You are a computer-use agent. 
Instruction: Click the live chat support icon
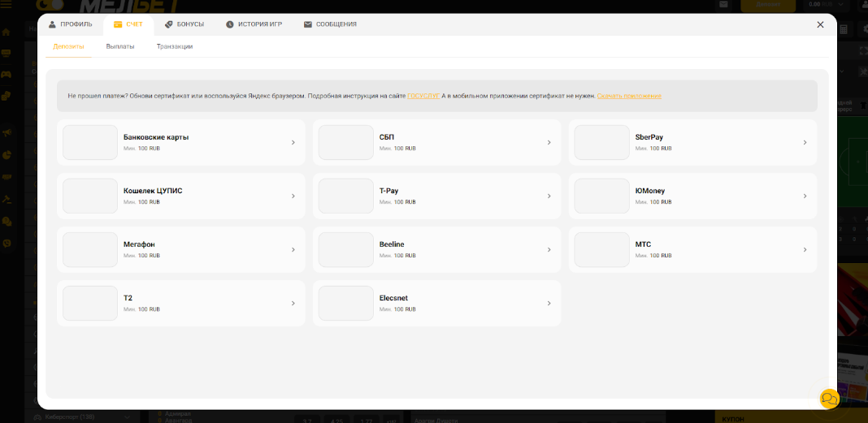pyautogui.click(x=829, y=399)
